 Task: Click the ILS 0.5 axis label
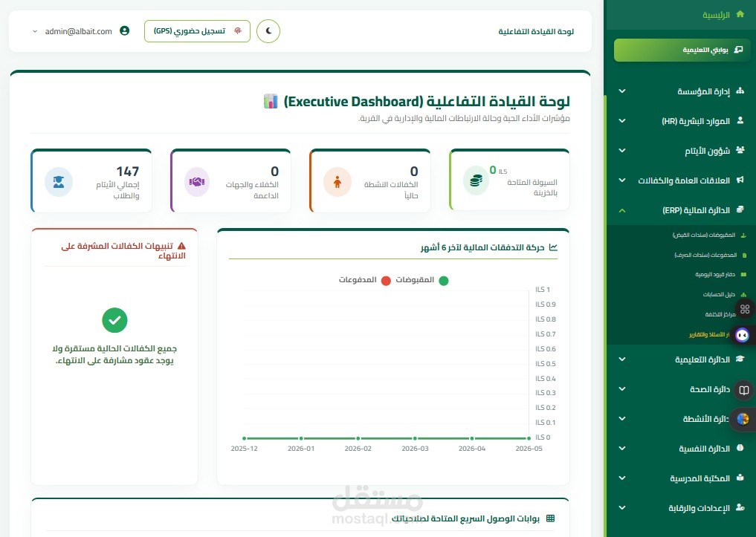(x=546, y=364)
